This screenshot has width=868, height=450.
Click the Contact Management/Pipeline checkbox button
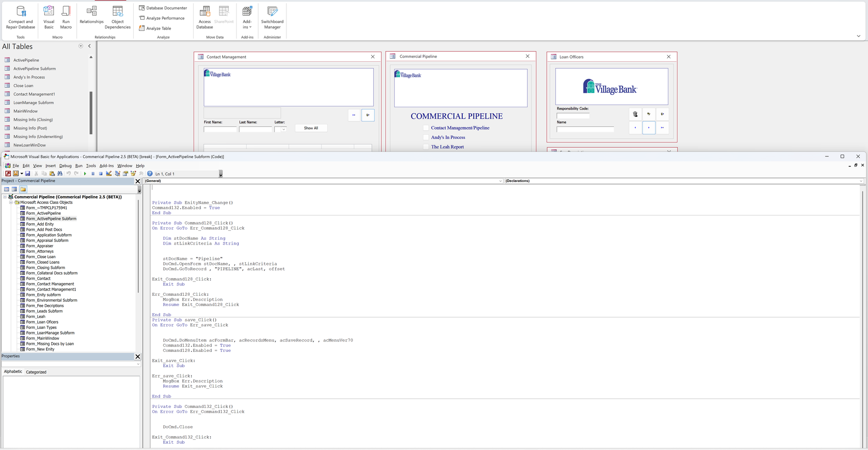point(426,128)
